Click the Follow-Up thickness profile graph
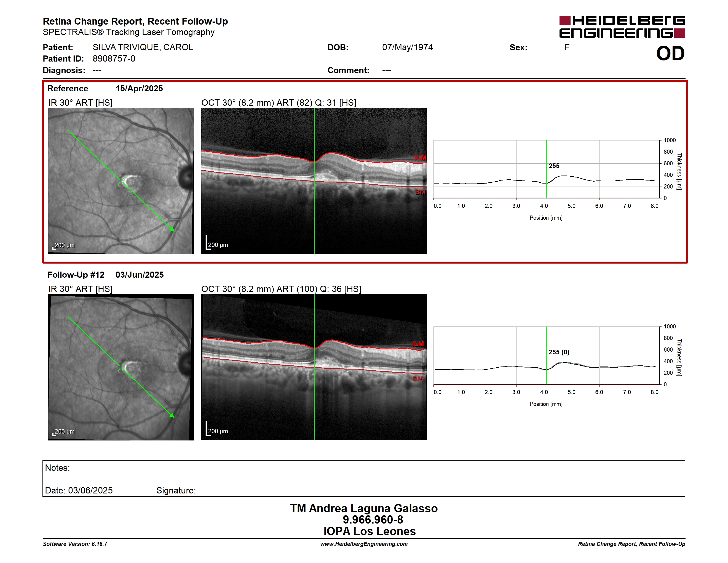This screenshot has height=563, width=728. click(x=546, y=355)
